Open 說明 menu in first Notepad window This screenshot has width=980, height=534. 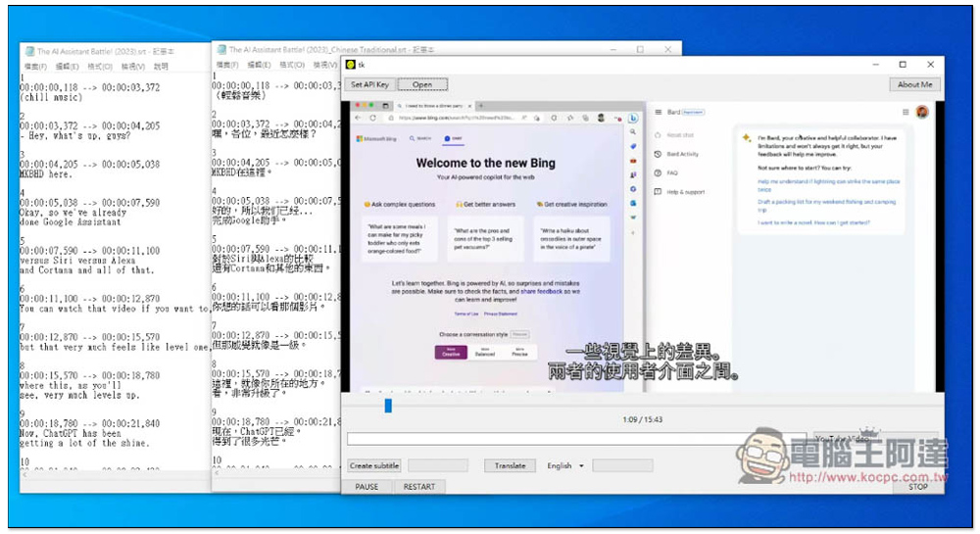pyautogui.click(x=161, y=67)
